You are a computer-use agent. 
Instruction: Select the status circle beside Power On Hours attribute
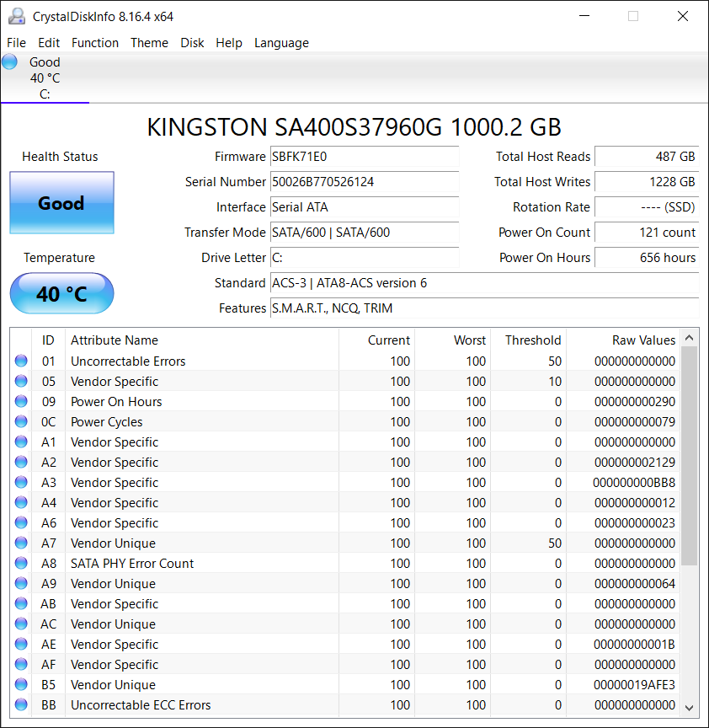point(19,401)
